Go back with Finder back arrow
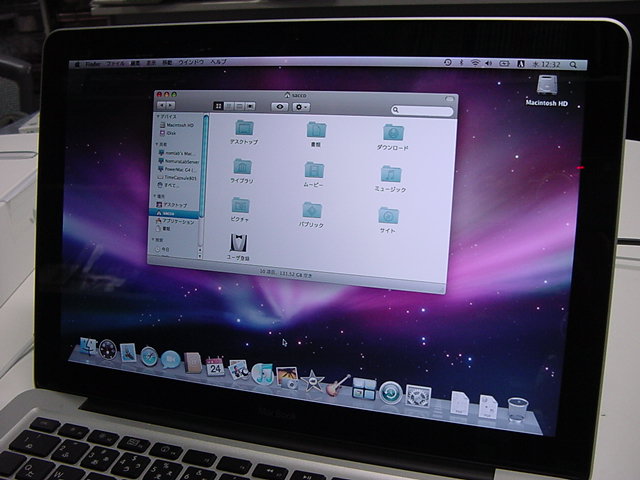The width and height of the screenshot is (640, 480). (161, 105)
